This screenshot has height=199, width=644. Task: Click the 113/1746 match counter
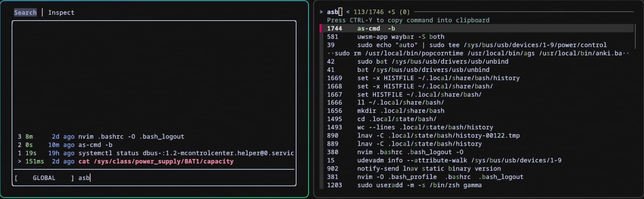point(368,12)
